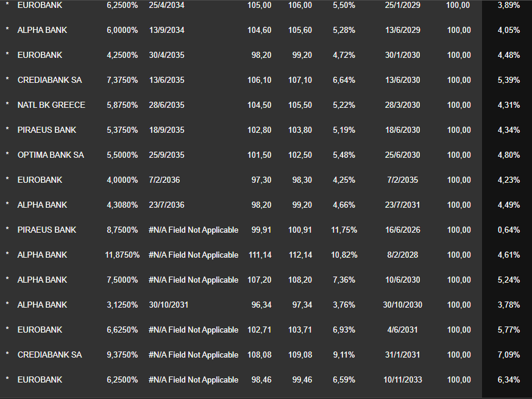Click yield value 4,25%

(344, 180)
